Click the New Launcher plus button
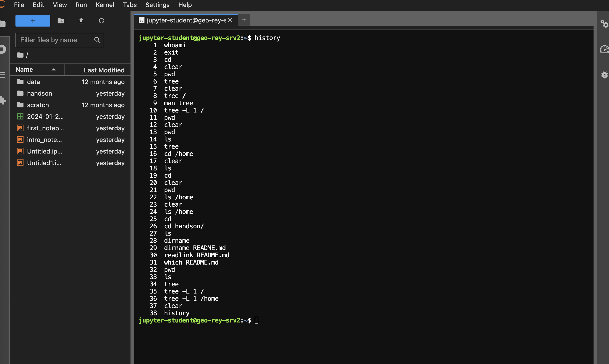The image size is (609, 364). 33,21
